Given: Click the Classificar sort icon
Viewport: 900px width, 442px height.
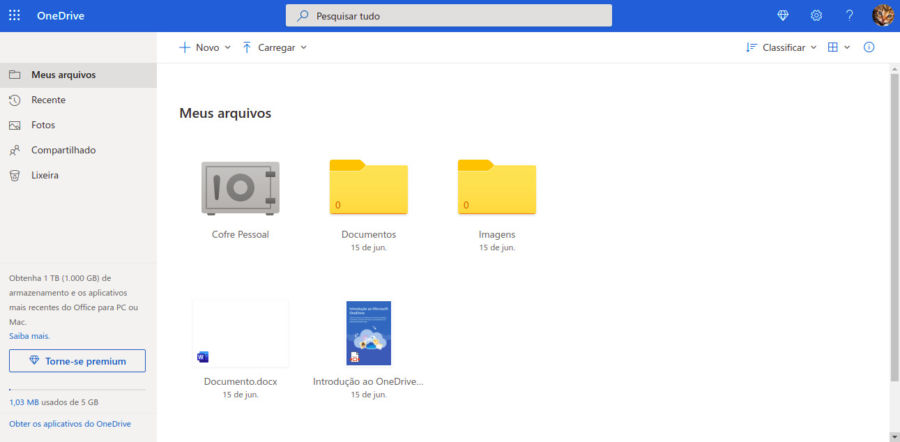Looking at the screenshot, I should [x=751, y=48].
